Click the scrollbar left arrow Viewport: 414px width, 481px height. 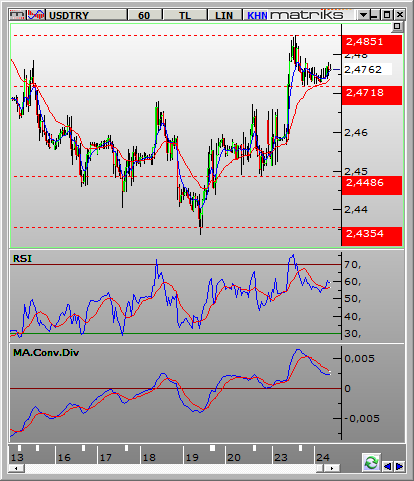point(16,468)
